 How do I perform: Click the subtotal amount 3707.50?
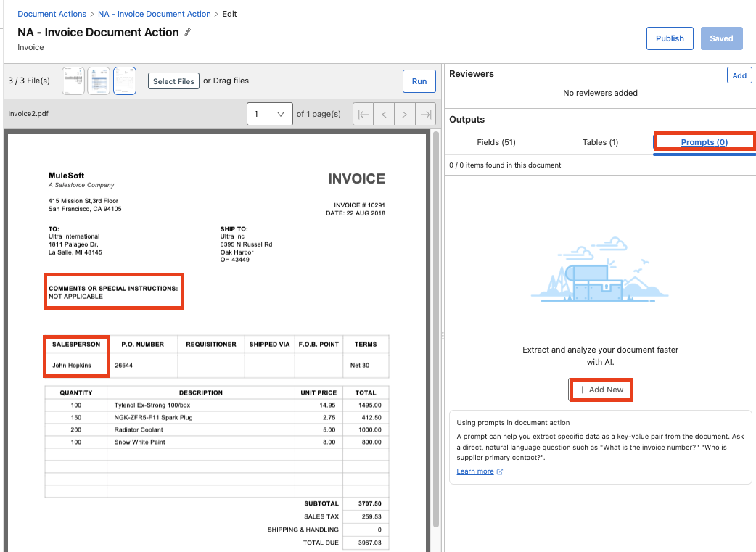(370, 504)
